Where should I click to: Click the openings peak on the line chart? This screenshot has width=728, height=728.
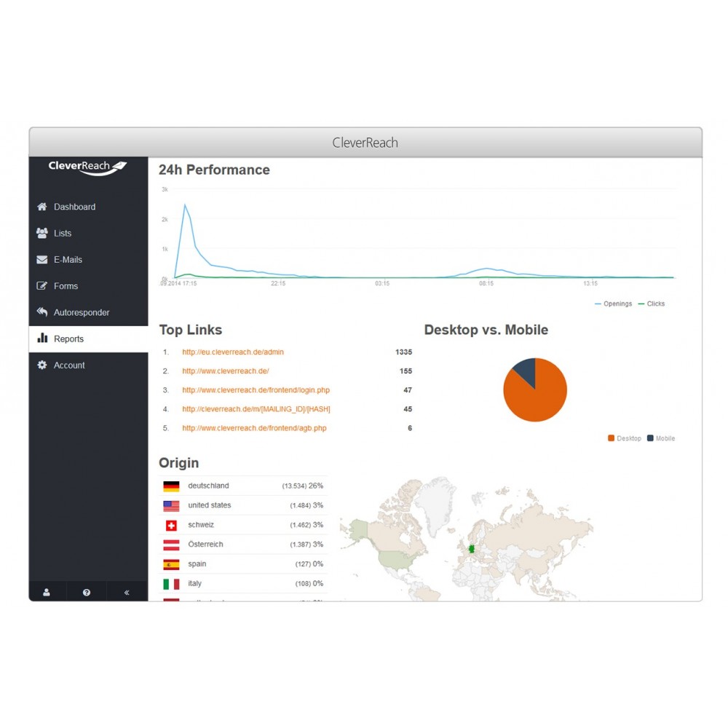pyautogui.click(x=185, y=205)
